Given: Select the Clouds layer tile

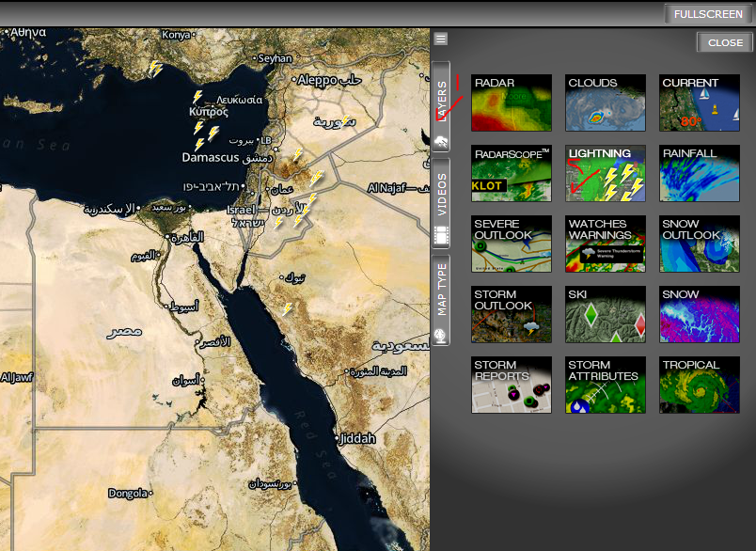Looking at the screenshot, I should pos(606,102).
